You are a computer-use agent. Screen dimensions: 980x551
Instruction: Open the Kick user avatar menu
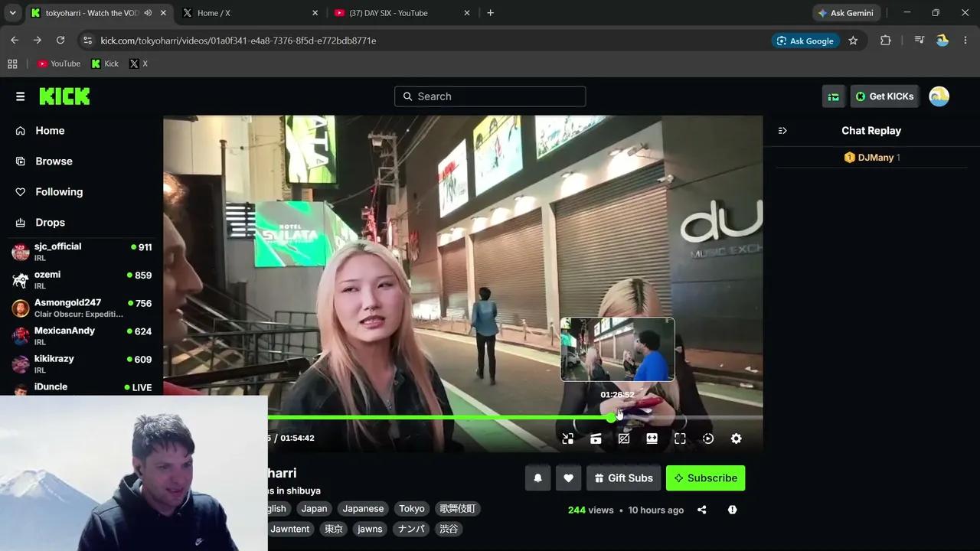pos(939,96)
